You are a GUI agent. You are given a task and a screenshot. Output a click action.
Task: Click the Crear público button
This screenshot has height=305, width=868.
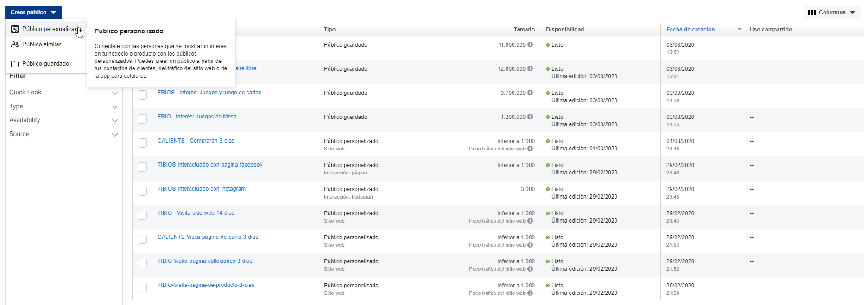click(33, 12)
